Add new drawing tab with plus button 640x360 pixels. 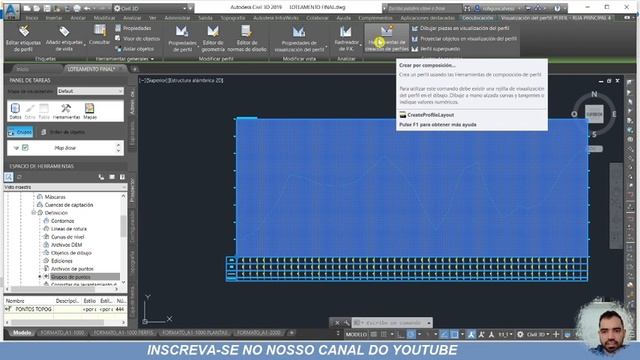tap(134, 69)
